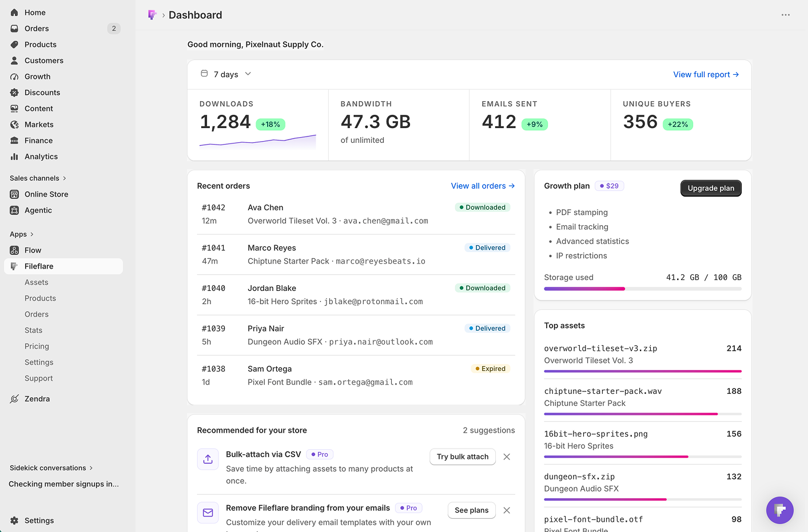Image resolution: width=808 pixels, height=532 pixels.
Task: Open the three-dots more actions menu
Action: [786, 15]
